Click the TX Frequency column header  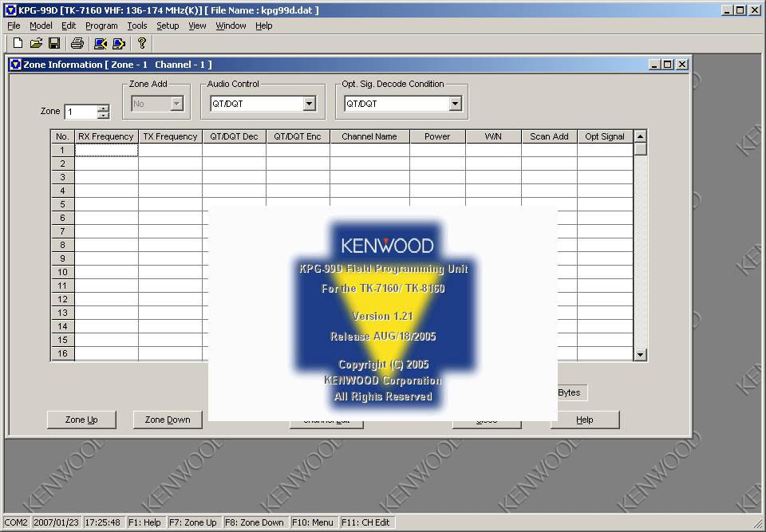pos(170,136)
